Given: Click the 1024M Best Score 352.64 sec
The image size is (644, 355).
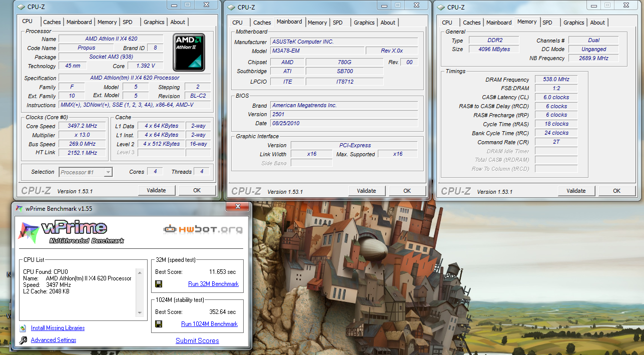Looking at the screenshot, I should (222, 312).
